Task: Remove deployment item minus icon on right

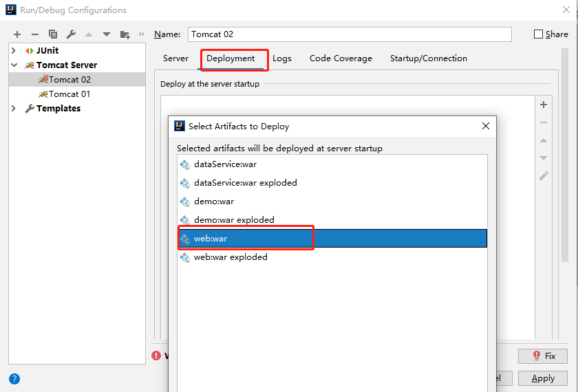Action: pyautogui.click(x=544, y=122)
